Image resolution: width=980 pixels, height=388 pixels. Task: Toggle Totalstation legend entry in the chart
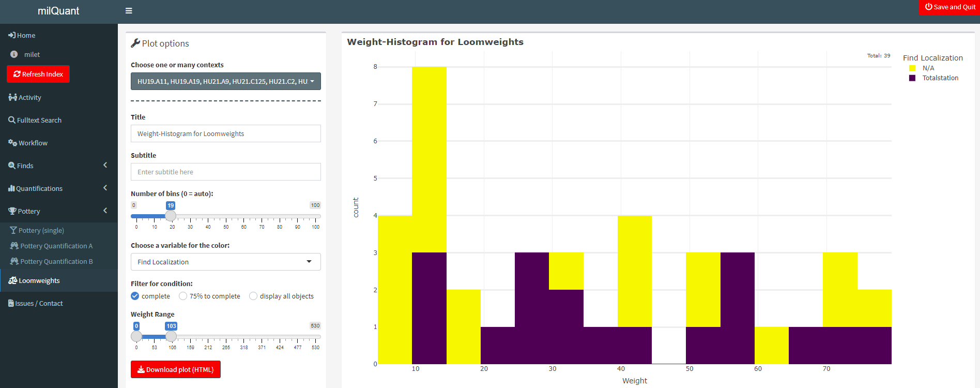click(933, 78)
